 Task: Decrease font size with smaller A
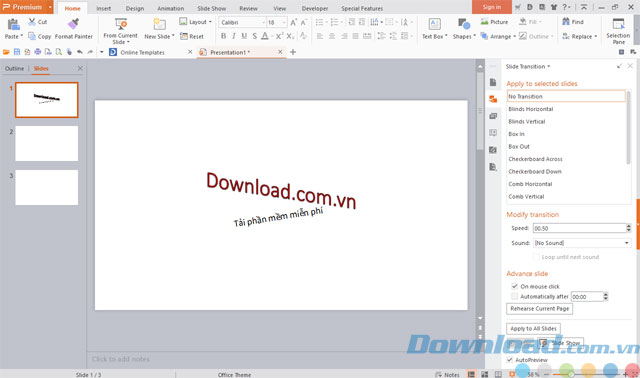303,22
